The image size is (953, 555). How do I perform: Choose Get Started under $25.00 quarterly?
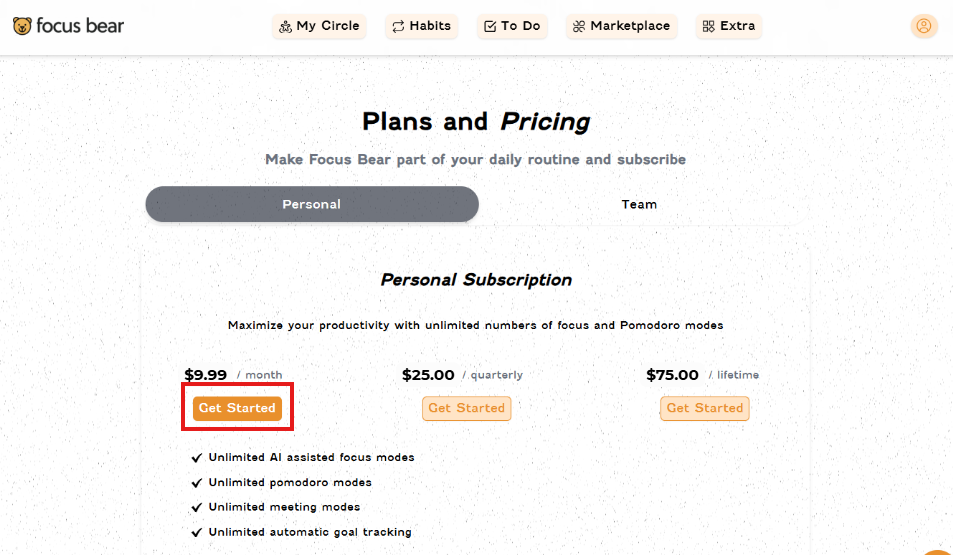pos(466,408)
